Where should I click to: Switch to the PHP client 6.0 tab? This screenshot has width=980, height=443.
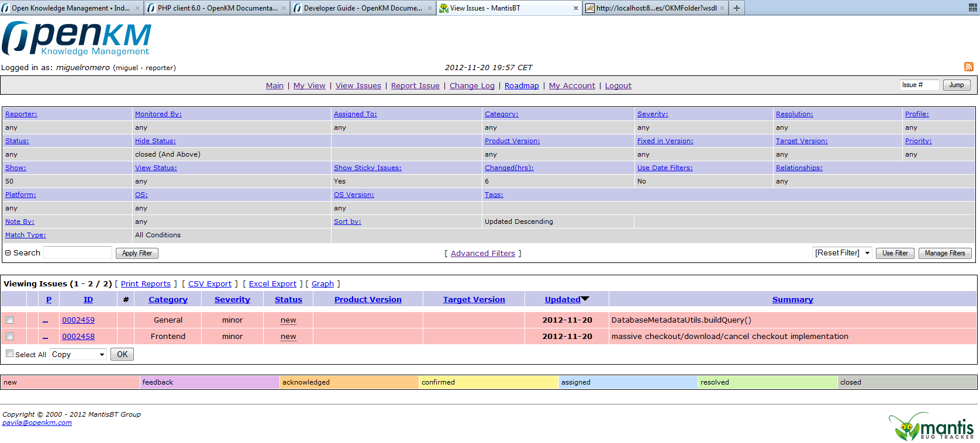click(x=217, y=8)
